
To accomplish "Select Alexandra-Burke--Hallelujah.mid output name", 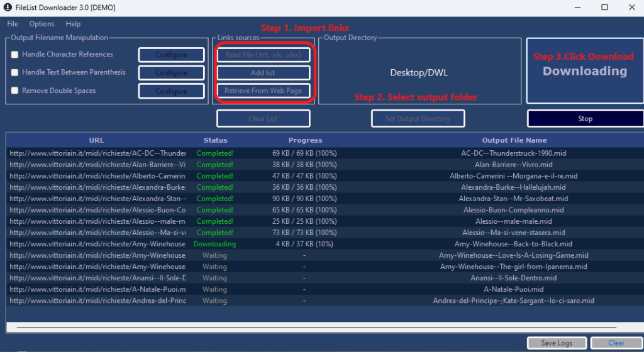I will (513, 187).
